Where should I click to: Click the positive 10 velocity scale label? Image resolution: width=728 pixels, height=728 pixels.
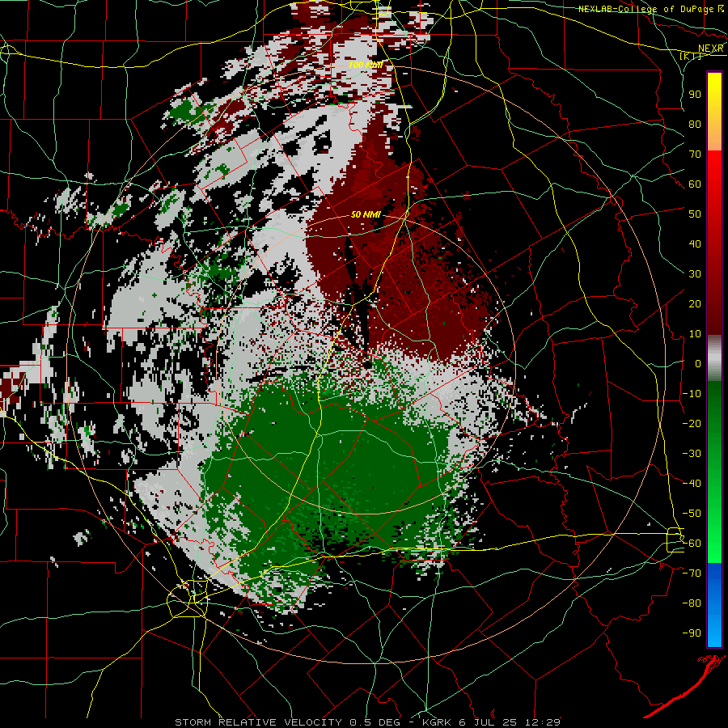(695, 334)
